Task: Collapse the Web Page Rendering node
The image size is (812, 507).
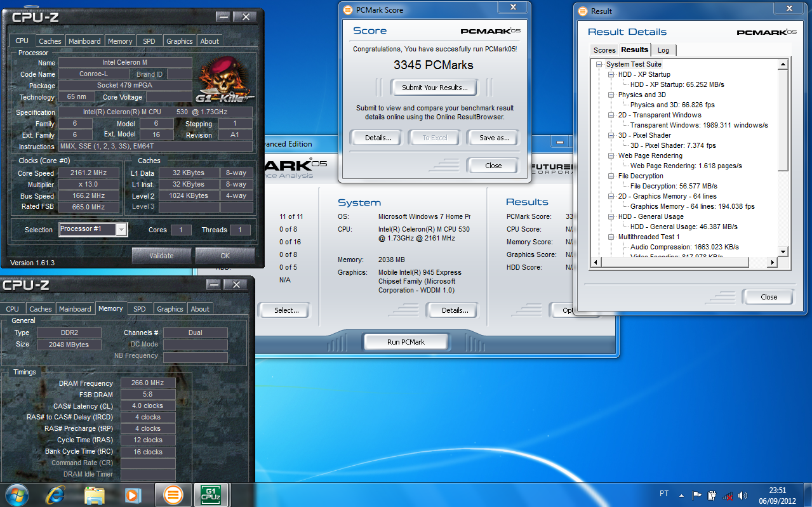Action: point(612,155)
